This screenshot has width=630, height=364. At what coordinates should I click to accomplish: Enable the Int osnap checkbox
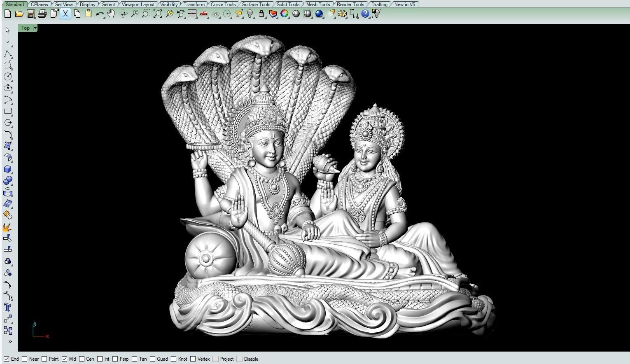point(100,359)
